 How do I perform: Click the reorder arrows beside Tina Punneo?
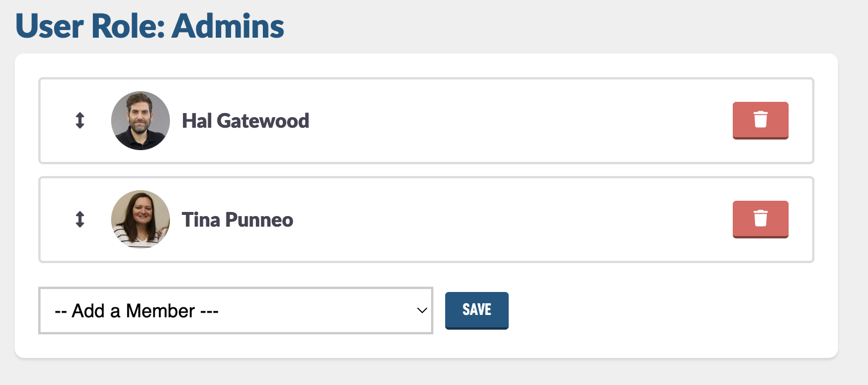pos(80,220)
